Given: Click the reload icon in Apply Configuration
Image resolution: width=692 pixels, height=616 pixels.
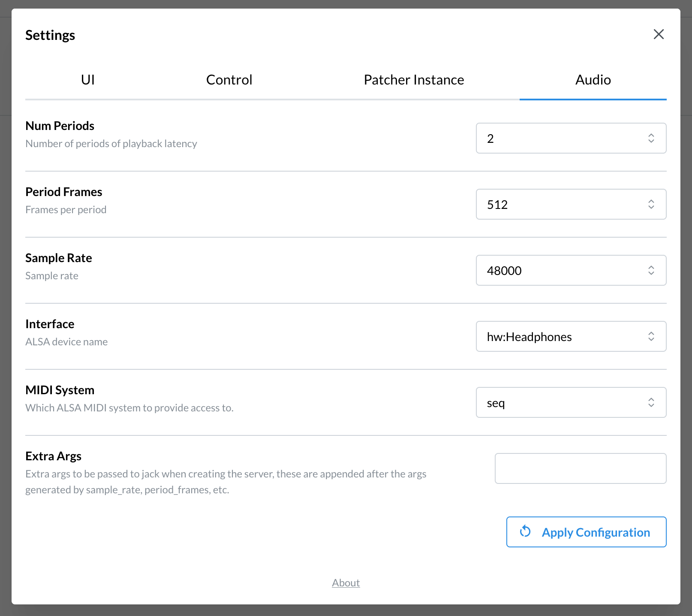Looking at the screenshot, I should 525,532.
